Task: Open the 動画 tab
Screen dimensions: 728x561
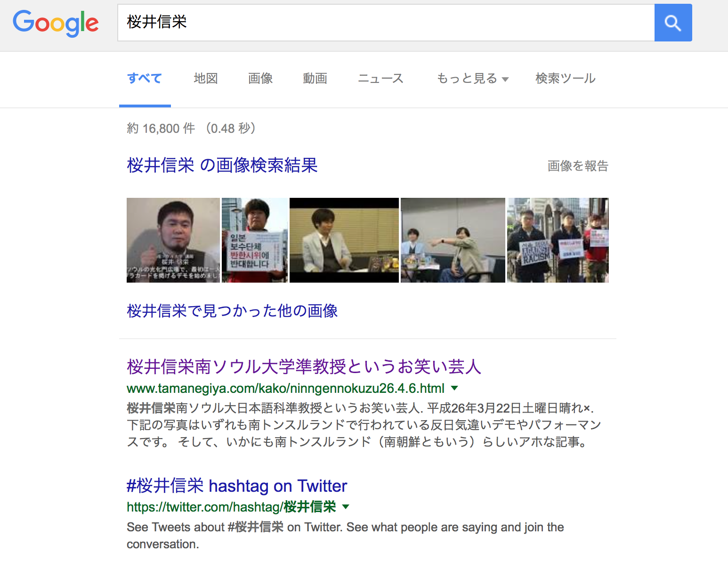Action: pos(315,78)
